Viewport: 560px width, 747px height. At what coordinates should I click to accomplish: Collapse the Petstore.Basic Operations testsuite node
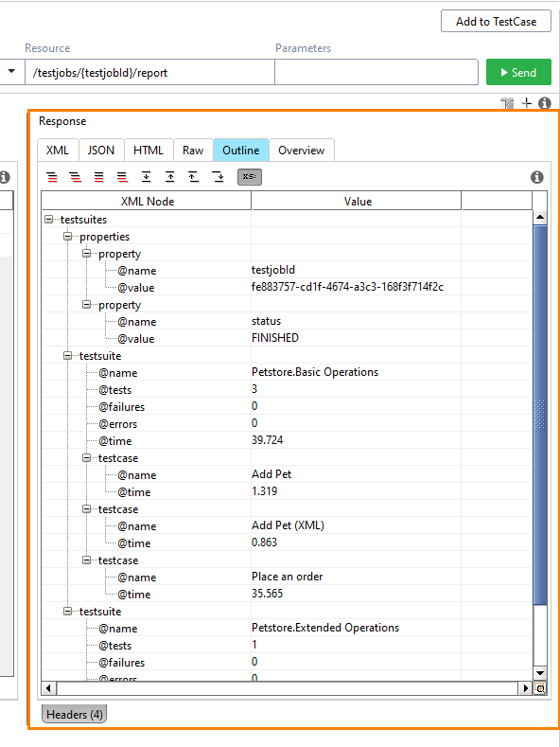[x=67, y=356]
